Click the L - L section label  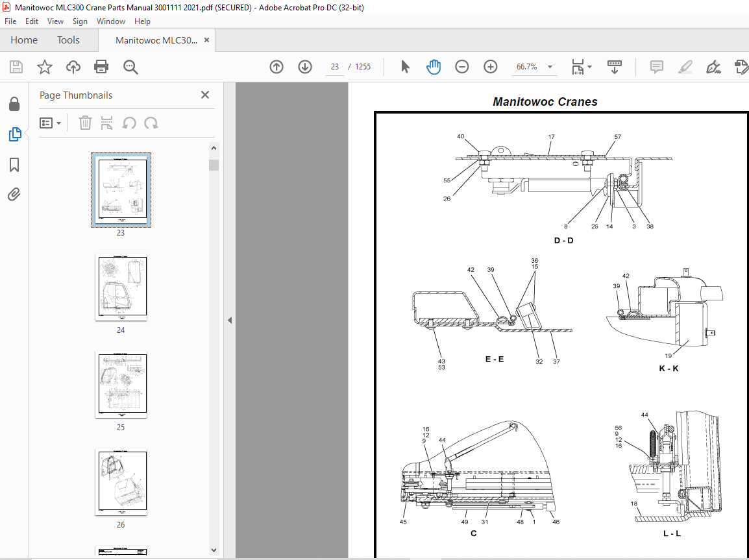[672, 533]
